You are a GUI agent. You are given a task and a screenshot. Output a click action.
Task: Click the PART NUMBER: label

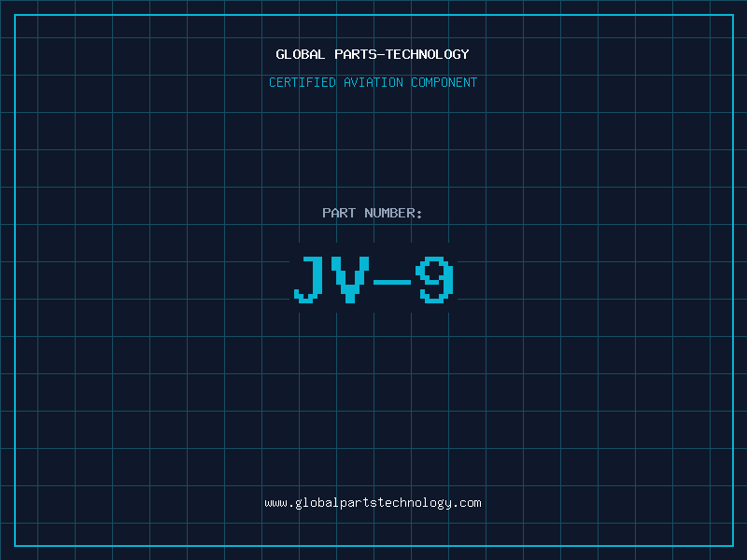click(x=373, y=213)
